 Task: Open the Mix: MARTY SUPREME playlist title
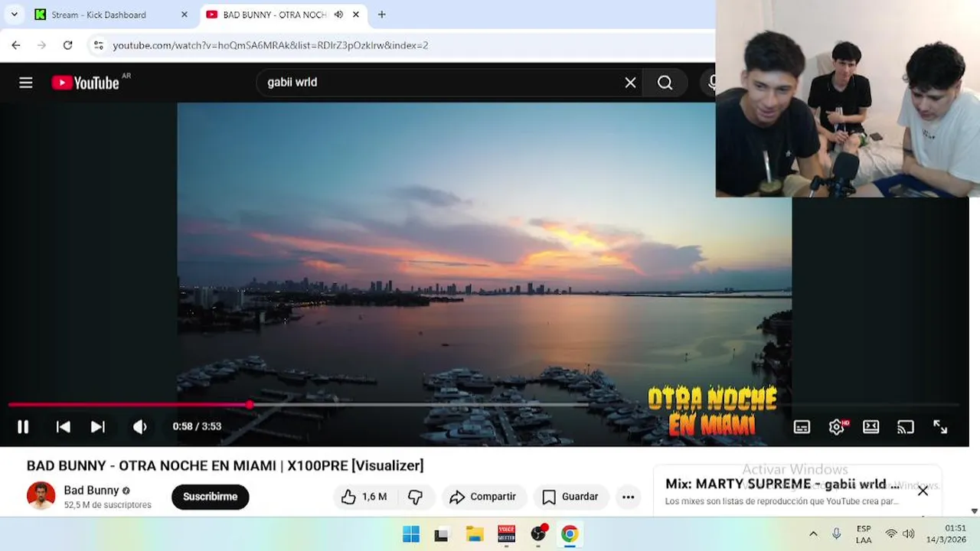[x=782, y=484]
